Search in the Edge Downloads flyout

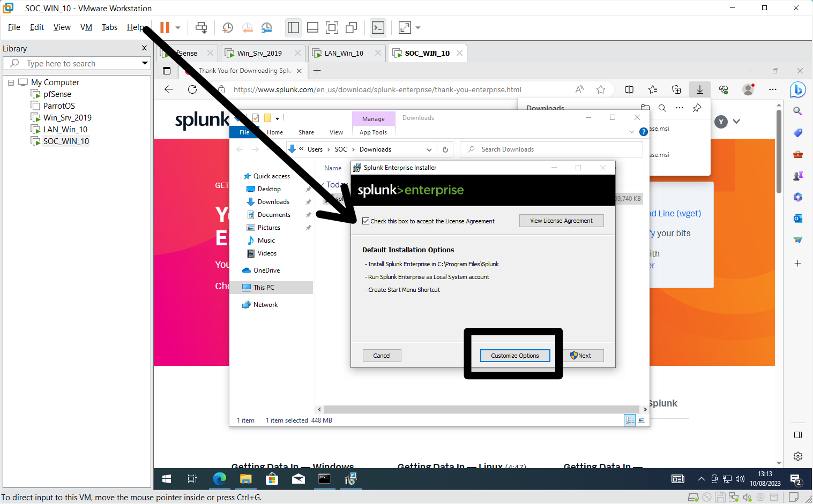[x=662, y=108]
